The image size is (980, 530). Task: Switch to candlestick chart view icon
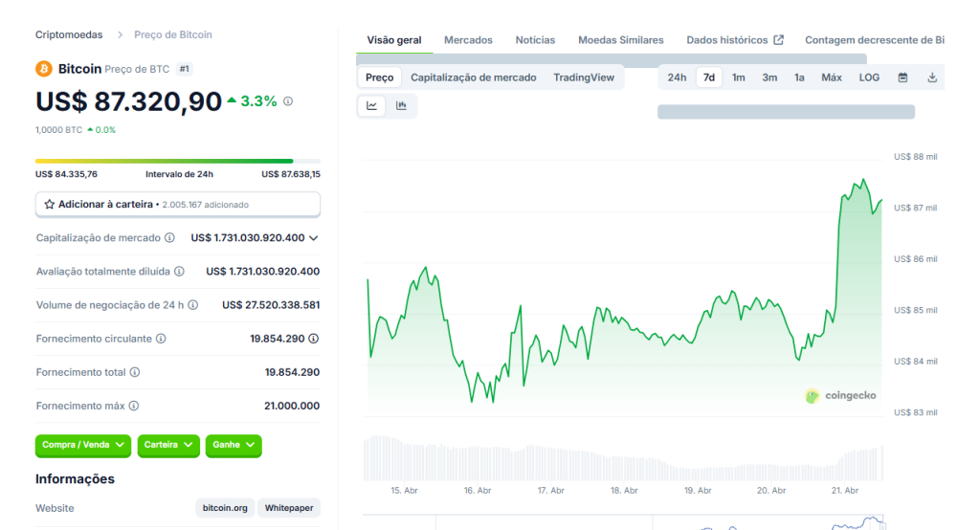pyautogui.click(x=401, y=105)
